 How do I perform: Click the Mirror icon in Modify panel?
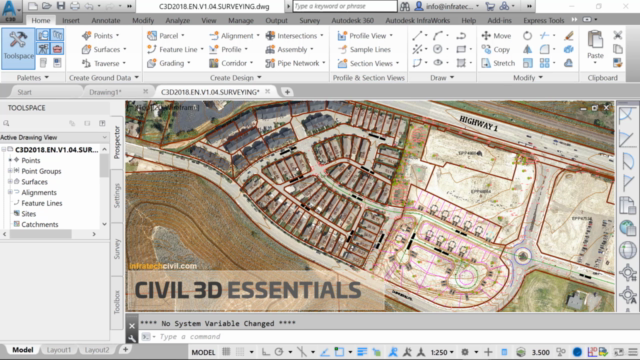point(527,49)
